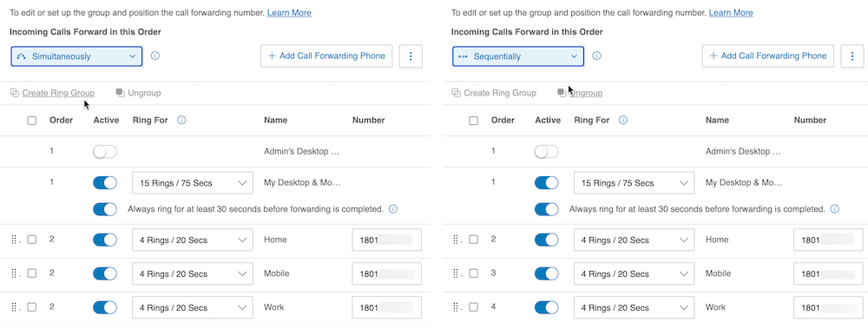Click Name column header in left panel

(276, 120)
